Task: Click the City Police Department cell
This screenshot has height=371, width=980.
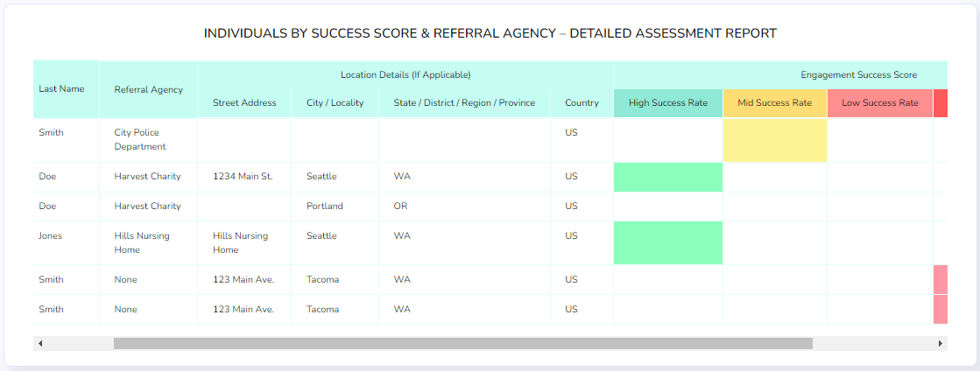Action: 149,141
